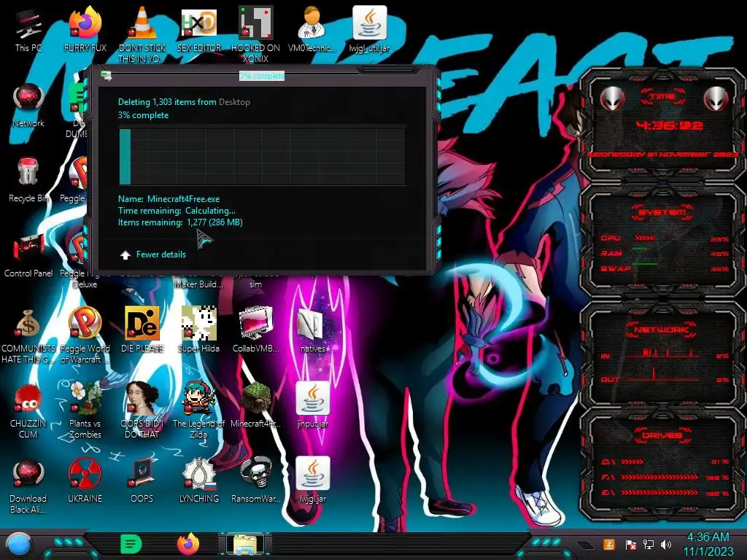The height and width of the screenshot is (560, 747).
Task: Click the Items remaining 1,277 (286 MB) text
Action: tap(181, 222)
